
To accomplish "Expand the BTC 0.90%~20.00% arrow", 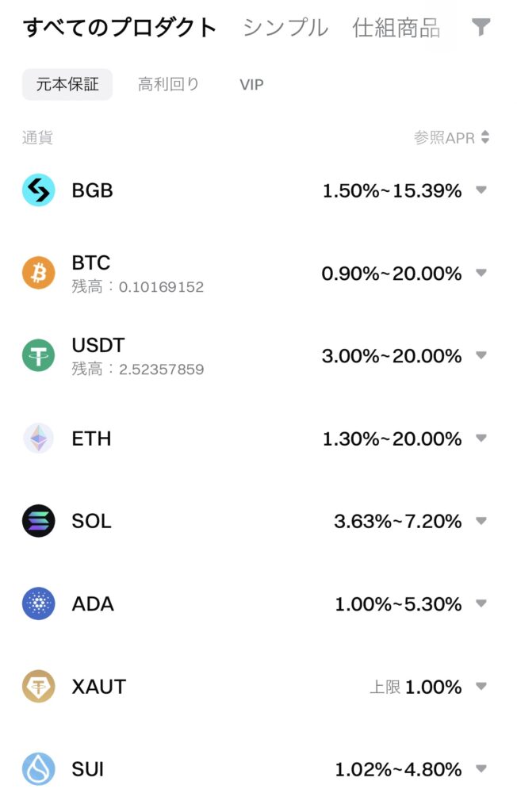I will (481, 273).
